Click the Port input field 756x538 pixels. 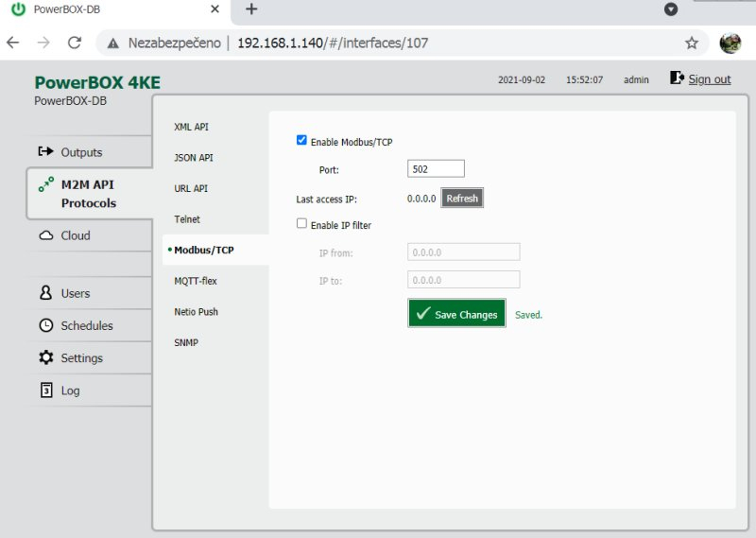[436, 169]
